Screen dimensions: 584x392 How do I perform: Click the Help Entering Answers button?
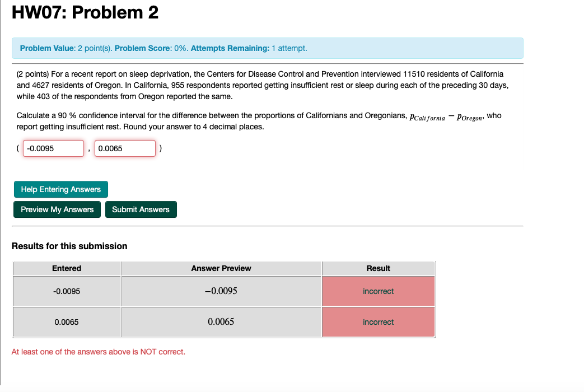(60, 189)
